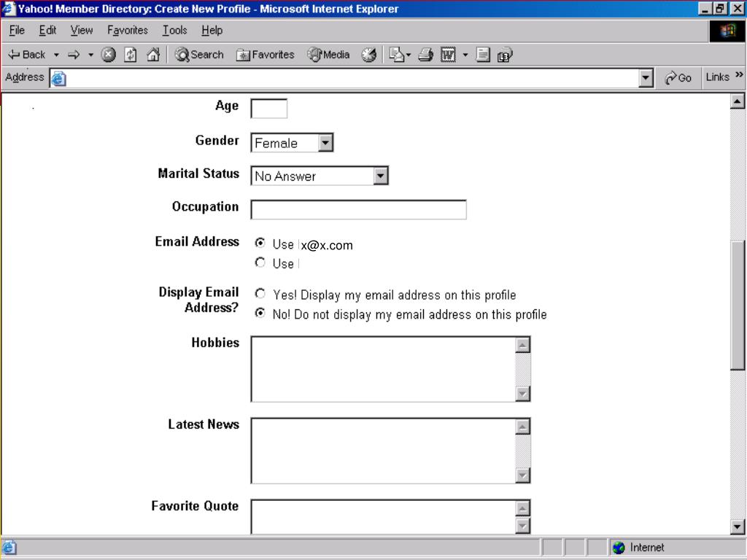Stop page loading with the Stop icon
Image resolution: width=747 pixels, height=560 pixels.
109,55
